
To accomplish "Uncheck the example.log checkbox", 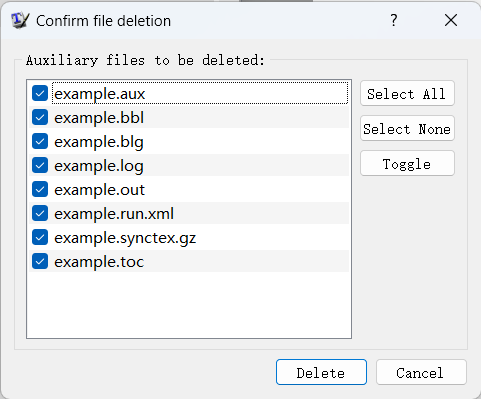I will [40, 165].
